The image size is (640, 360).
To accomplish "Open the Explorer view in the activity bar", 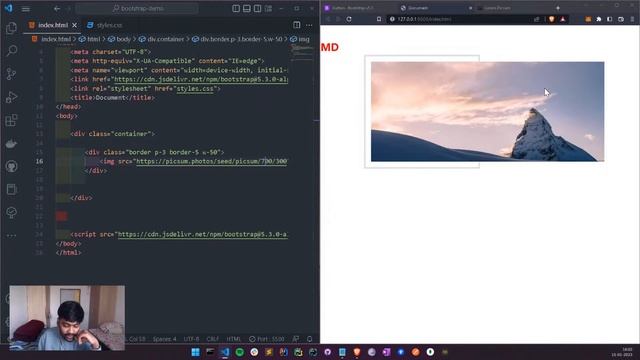I will [x=11, y=28].
